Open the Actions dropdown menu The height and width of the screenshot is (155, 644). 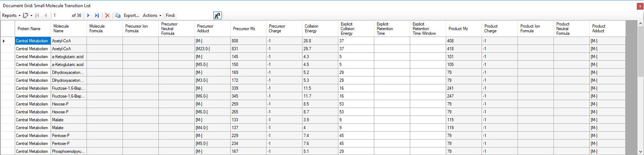coord(152,15)
